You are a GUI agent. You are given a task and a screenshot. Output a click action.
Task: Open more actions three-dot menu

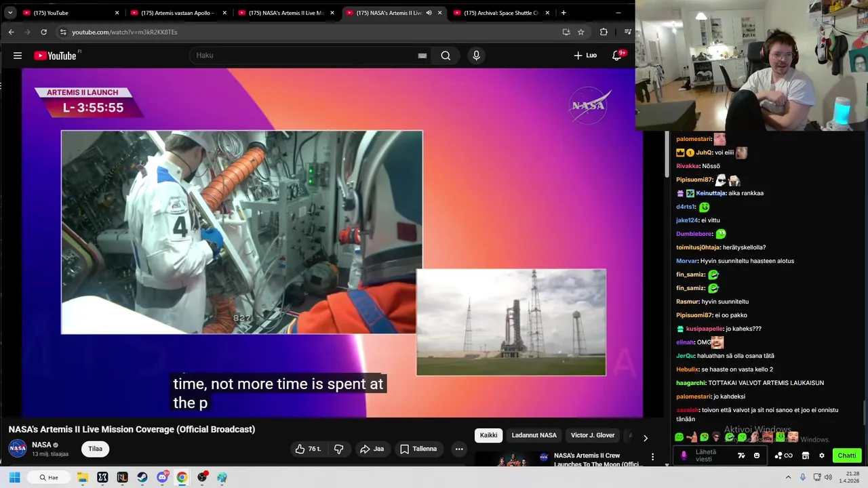point(459,449)
